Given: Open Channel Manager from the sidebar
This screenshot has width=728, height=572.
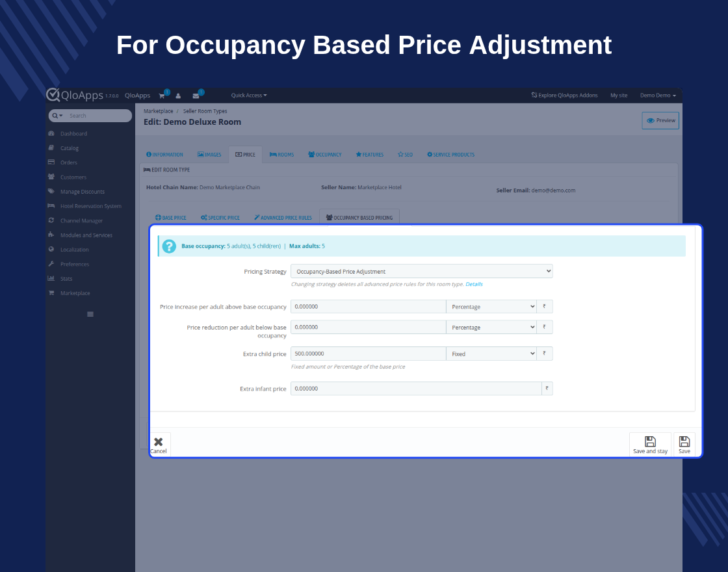Looking at the screenshot, I should (82, 221).
